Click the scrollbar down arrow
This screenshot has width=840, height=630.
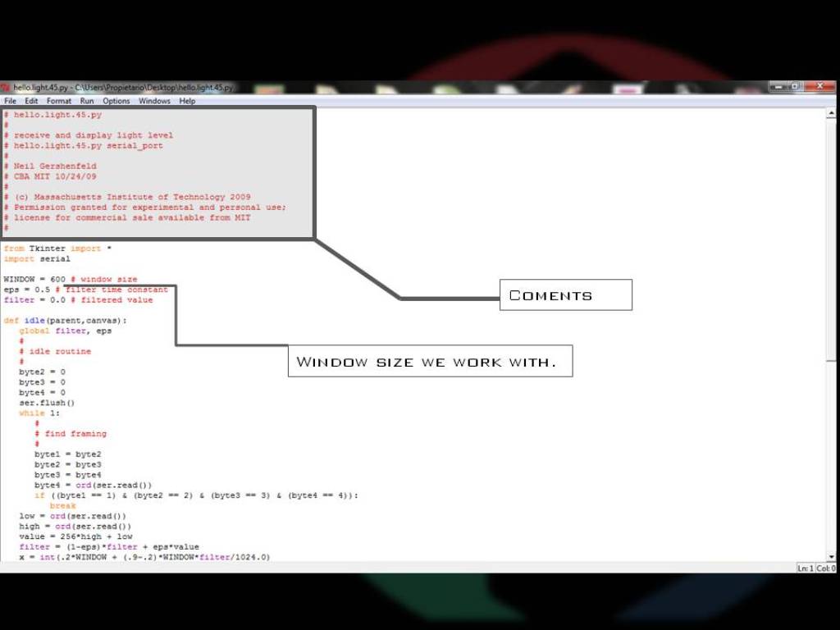click(x=831, y=557)
